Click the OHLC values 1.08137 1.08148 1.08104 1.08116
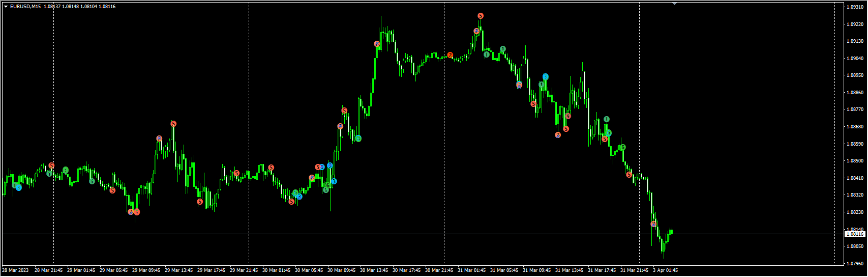The width and height of the screenshot is (868, 277). 79,7
